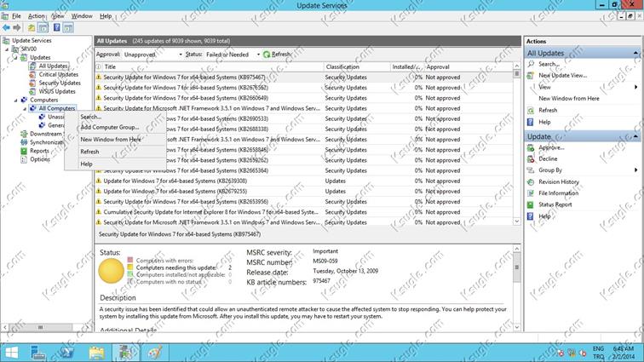The height and width of the screenshot is (362, 644).
Task: Collapse the All Updates actions section
Action: point(635,53)
